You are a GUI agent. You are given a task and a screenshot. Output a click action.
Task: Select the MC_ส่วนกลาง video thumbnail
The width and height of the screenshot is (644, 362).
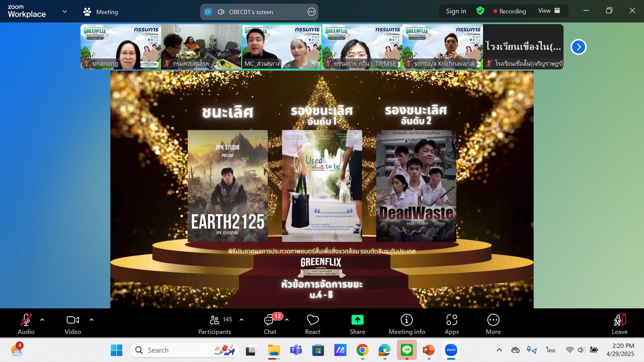point(282,47)
